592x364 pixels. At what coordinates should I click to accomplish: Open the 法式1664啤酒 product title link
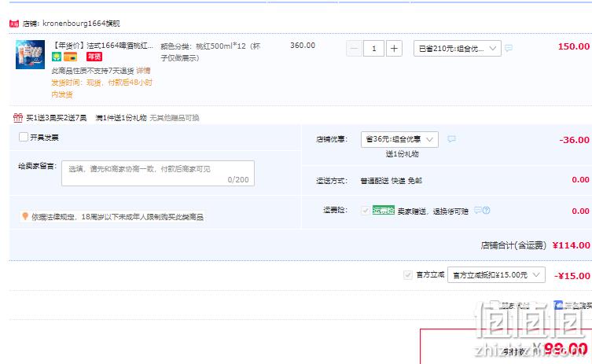(x=103, y=46)
